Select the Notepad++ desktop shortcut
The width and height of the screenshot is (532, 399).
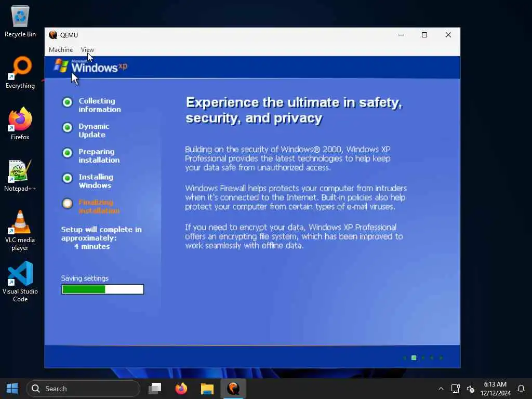[20, 176]
